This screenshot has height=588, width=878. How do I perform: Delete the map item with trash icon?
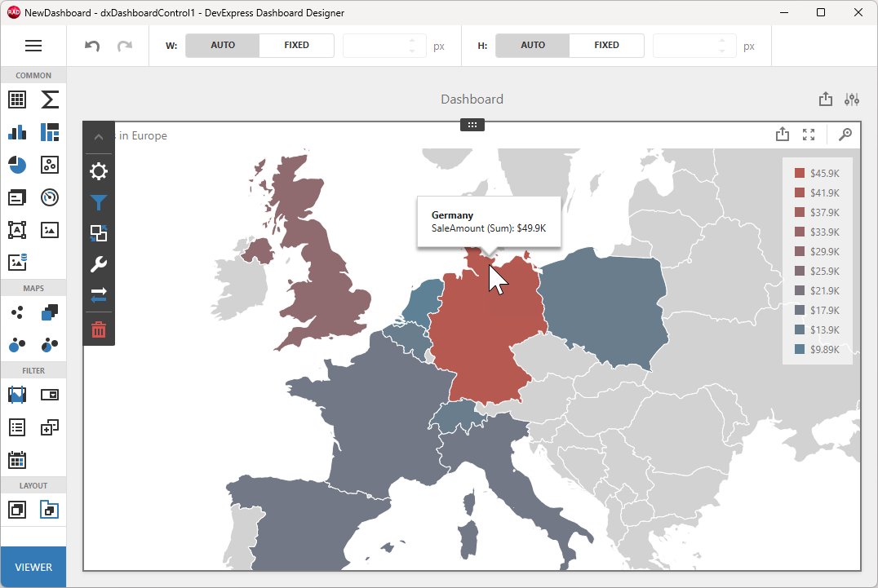pyautogui.click(x=99, y=329)
